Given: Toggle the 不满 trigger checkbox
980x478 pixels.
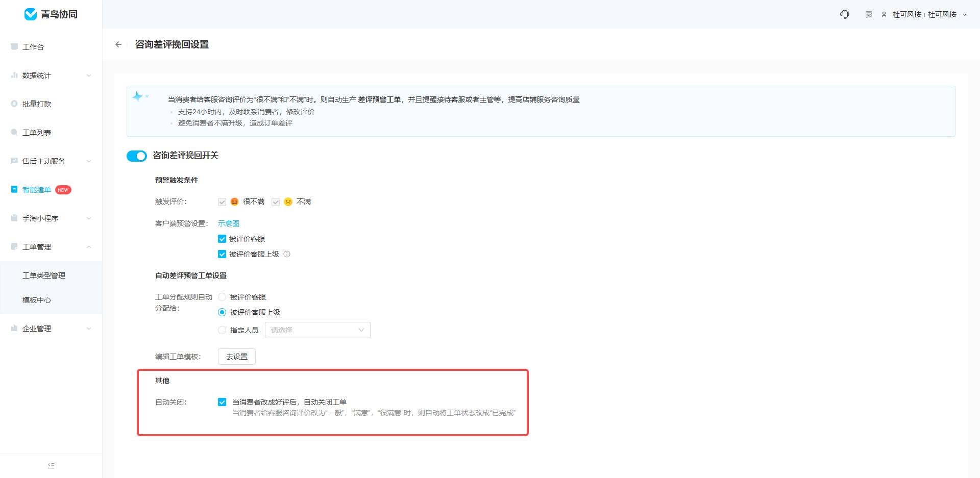Looking at the screenshot, I should [x=276, y=202].
